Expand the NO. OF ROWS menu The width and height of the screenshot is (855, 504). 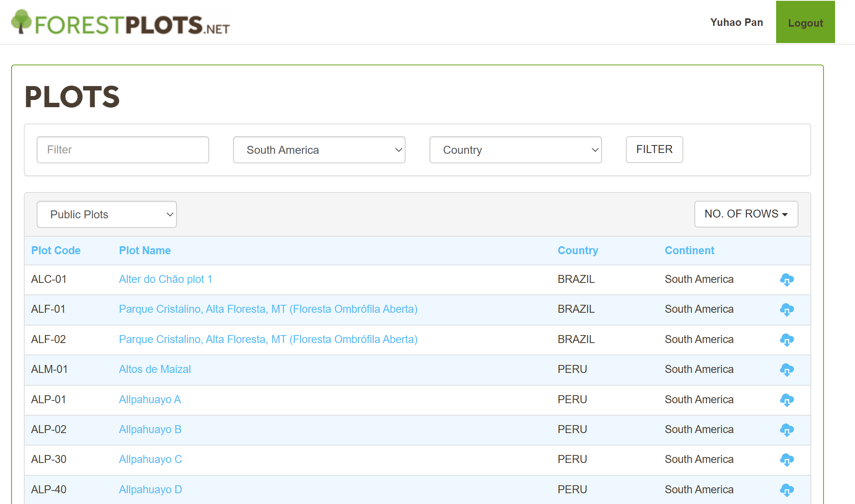[x=746, y=214]
